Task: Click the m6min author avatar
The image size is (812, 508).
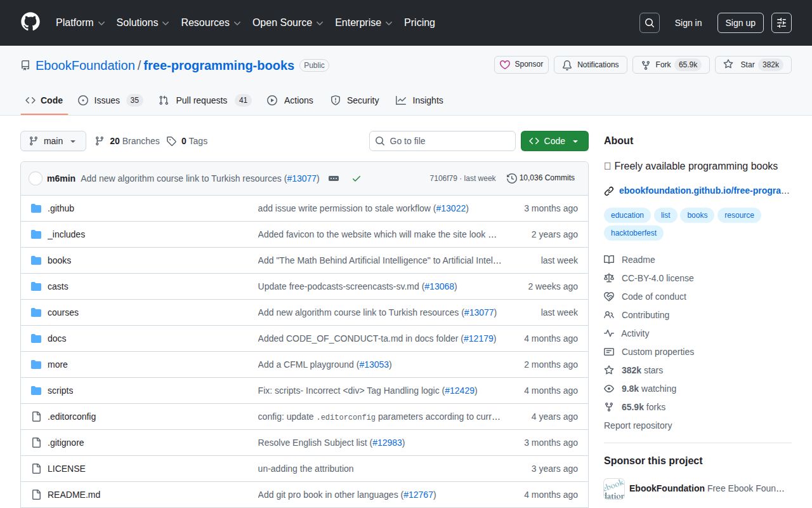Action: (x=36, y=178)
